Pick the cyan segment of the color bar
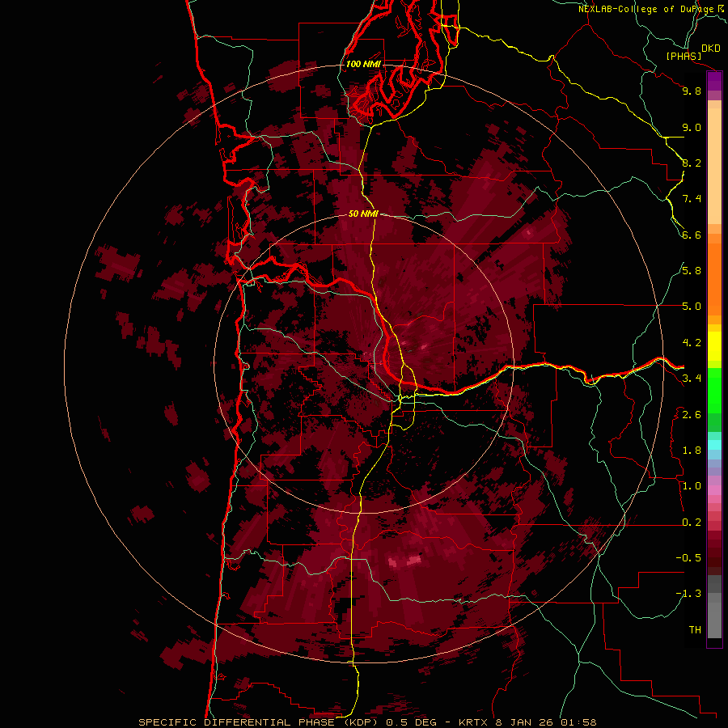The height and width of the screenshot is (728, 728). [714, 445]
